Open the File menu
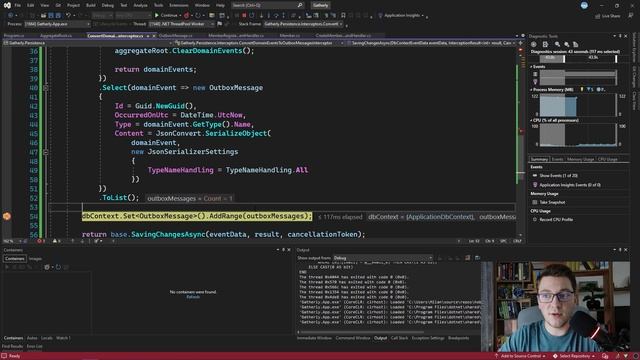 click(18, 5)
